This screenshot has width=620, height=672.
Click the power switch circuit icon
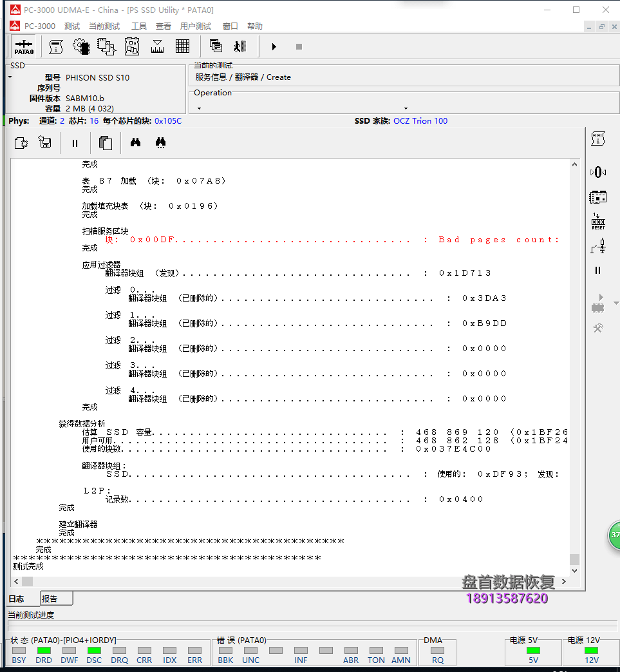(x=598, y=246)
